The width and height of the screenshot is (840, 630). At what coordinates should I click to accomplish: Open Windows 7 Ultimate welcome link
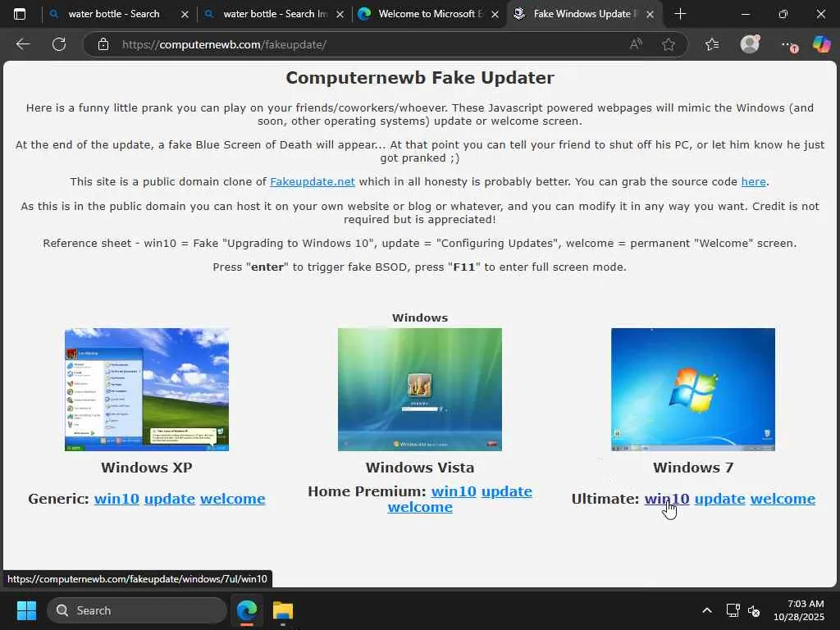783,499
